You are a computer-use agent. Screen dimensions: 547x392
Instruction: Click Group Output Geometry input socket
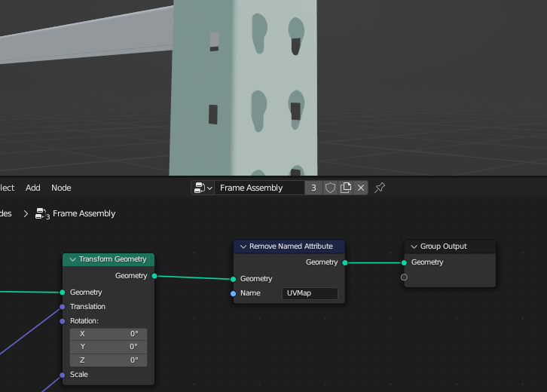click(404, 262)
